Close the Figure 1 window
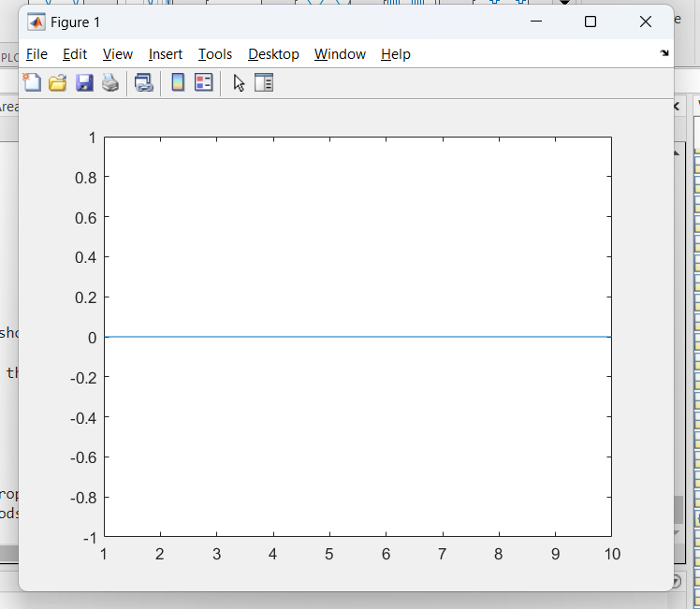 pos(646,22)
